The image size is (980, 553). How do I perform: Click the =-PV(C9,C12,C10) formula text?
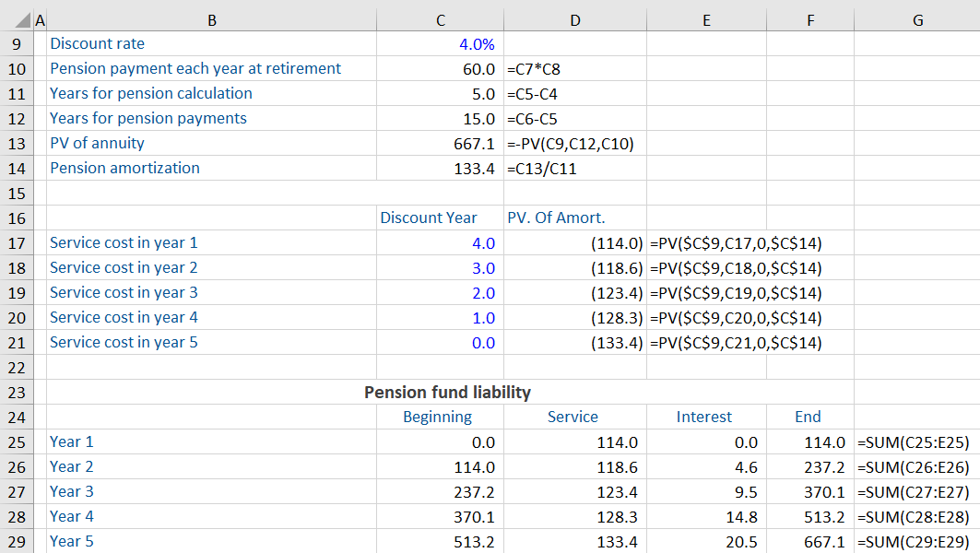(571, 143)
